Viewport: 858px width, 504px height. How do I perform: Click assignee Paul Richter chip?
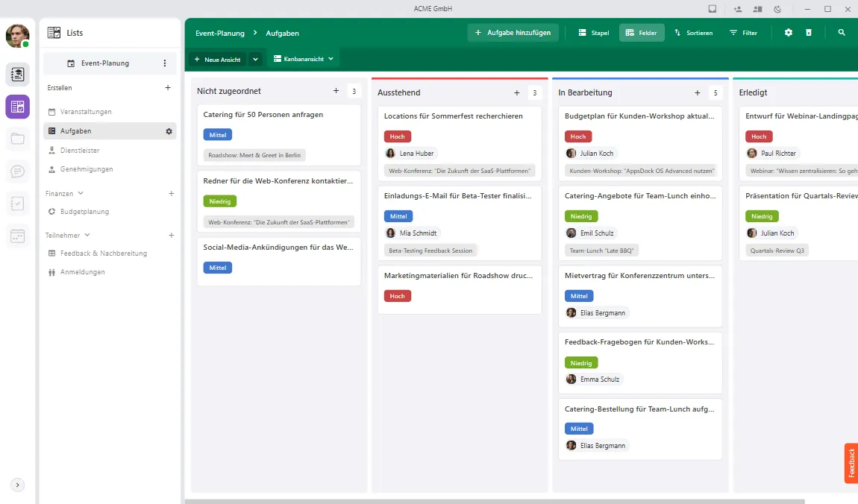(x=772, y=154)
